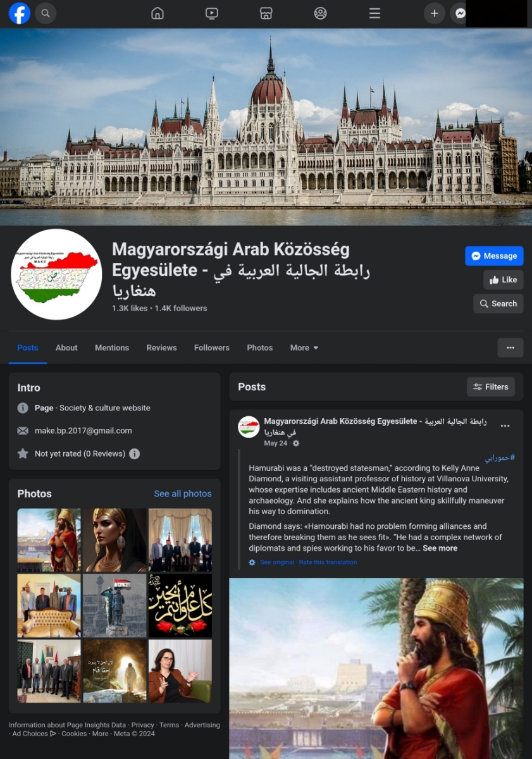The height and width of the screenshot is (759, 532).
Task: Open the Groups icon
Action: [x=321, y=13]
